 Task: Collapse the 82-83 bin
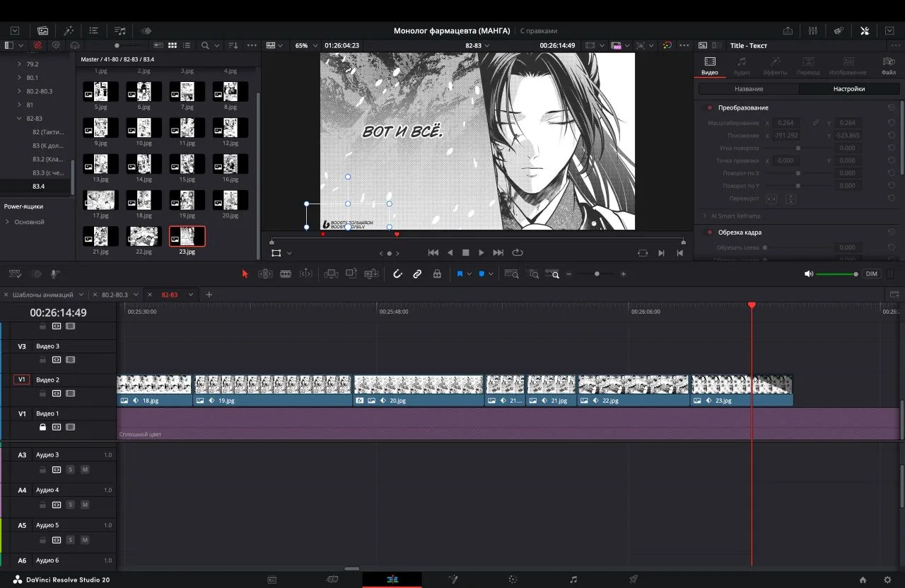click(x=19, y=119)
